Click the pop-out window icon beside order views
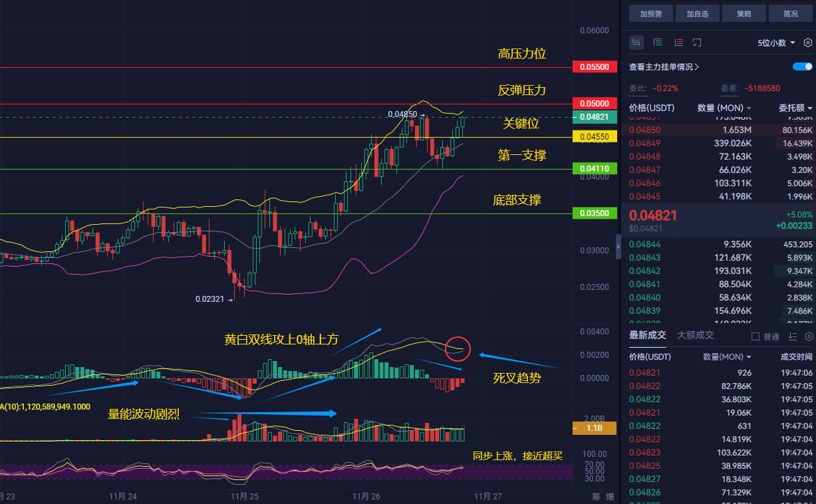 697,43
